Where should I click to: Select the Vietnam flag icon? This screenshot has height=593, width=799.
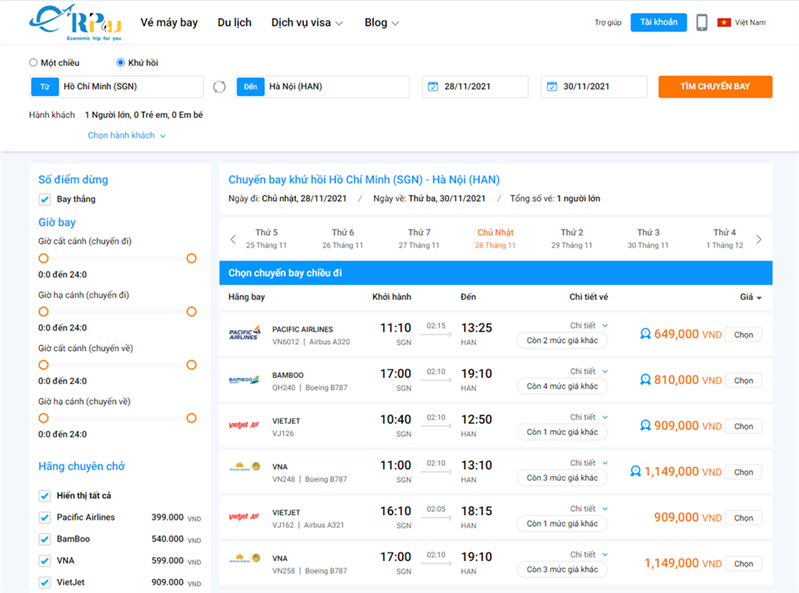coord(724,22)
